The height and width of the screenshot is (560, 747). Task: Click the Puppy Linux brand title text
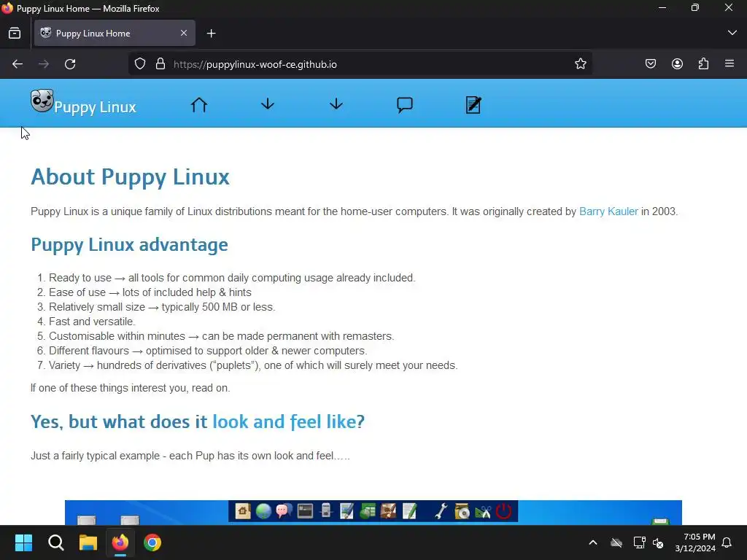tap(95, 107)
